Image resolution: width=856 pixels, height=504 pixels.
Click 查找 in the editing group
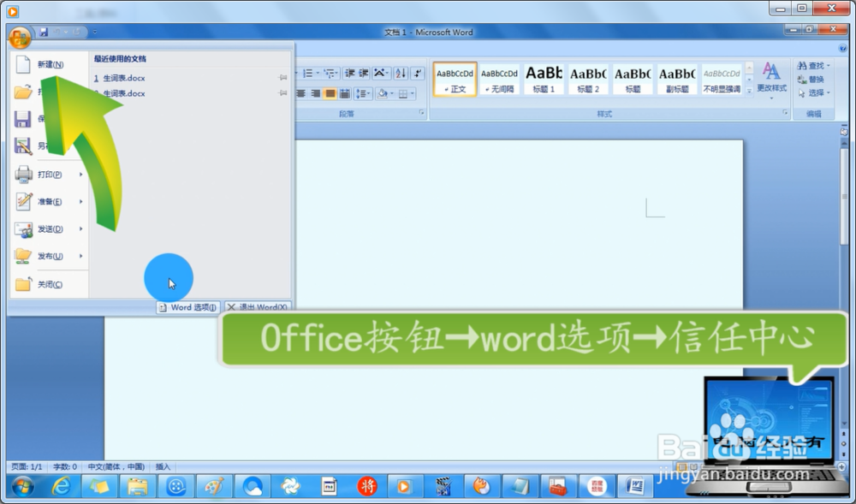click(813, 66)
